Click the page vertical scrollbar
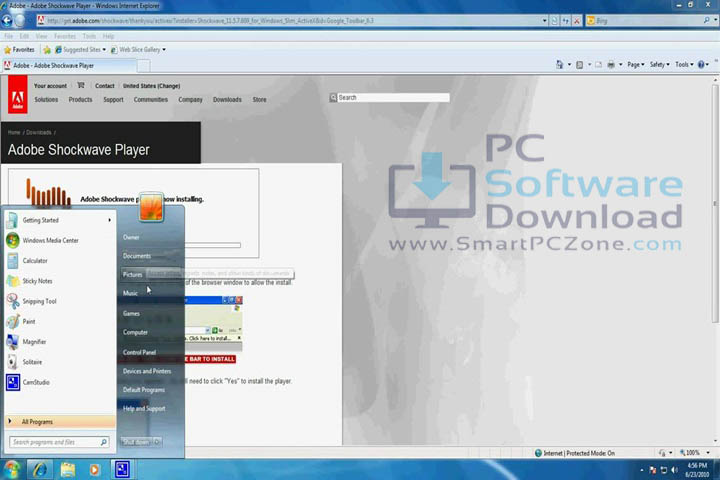 715,202
